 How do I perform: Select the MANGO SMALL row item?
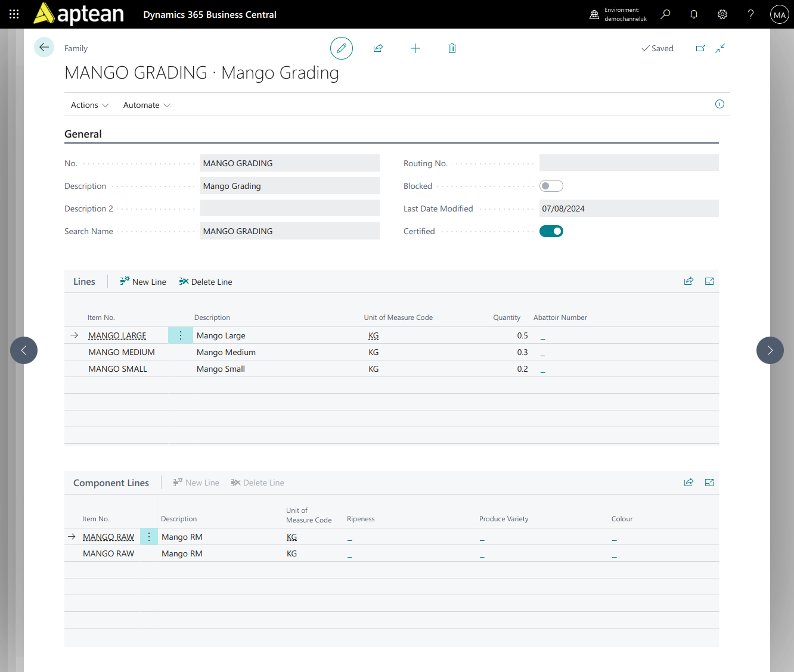[117, 369]
